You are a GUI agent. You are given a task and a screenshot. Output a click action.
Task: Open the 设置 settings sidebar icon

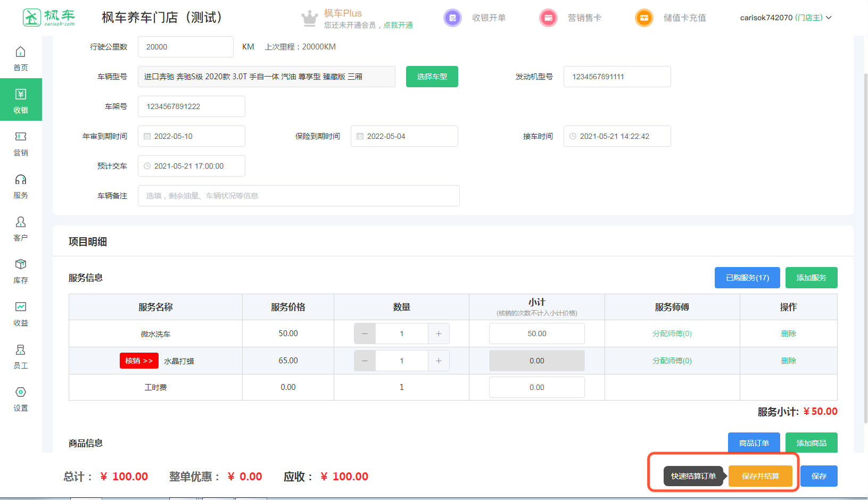pyautogui.click(x=20, y=393)
